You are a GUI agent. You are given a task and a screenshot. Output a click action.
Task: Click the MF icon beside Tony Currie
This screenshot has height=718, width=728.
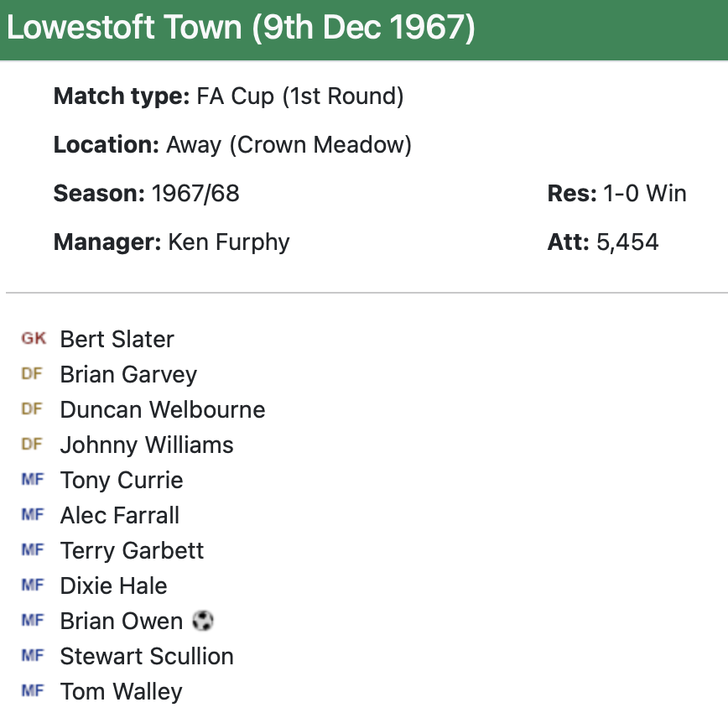[x=33, y=480]
